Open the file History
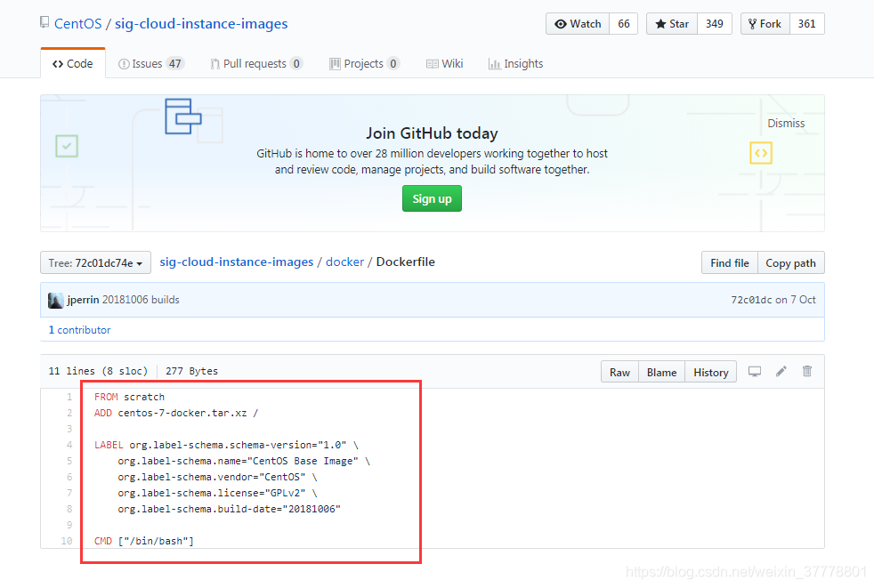 point(711,372)
